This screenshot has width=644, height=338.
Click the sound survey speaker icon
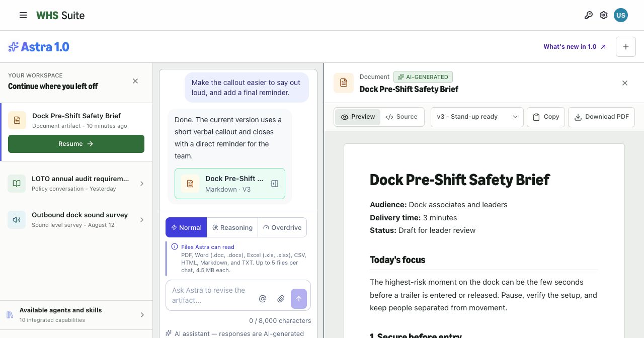(x=17, y=219)
